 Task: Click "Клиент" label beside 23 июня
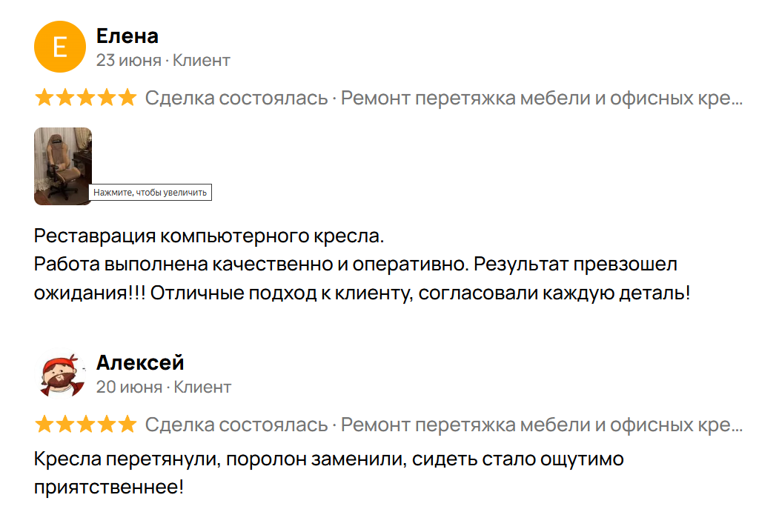[x=202, y=60]
